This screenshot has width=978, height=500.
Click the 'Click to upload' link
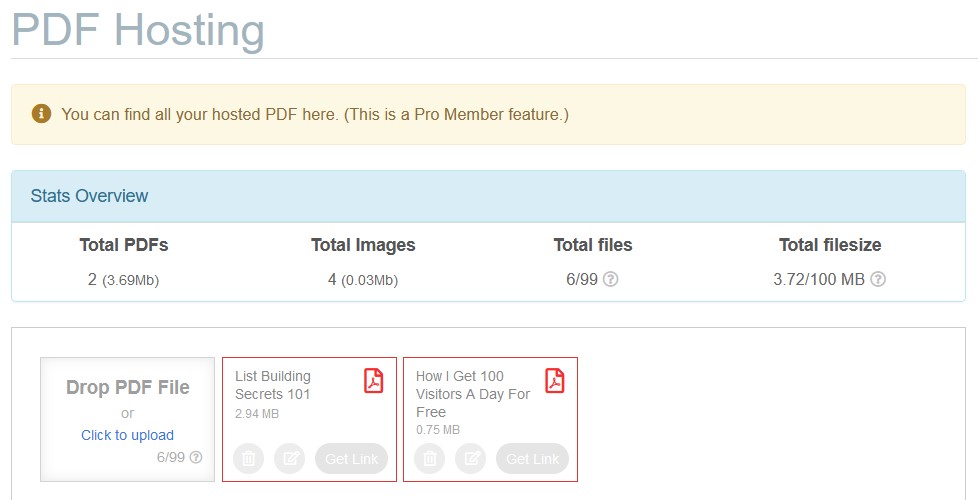point(127,435)
